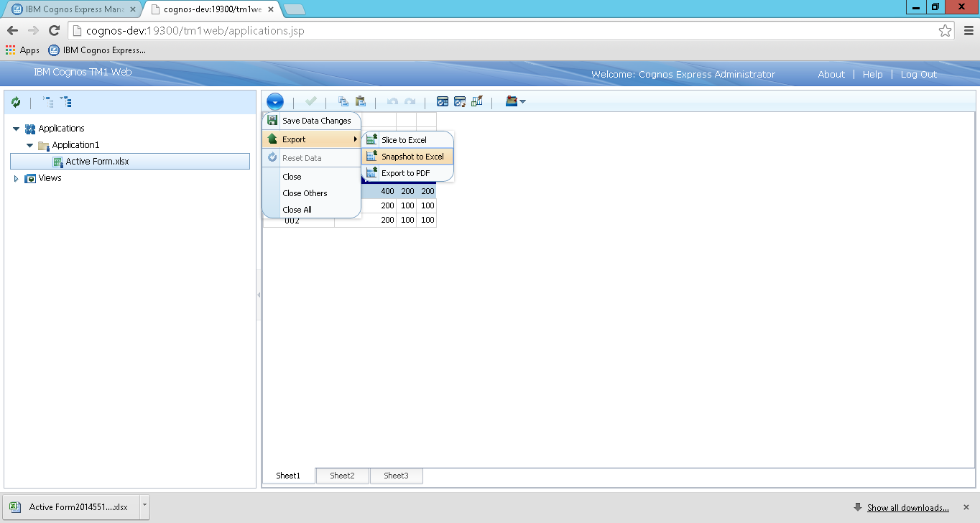Open Active Form.xlsx in the tree
980x523 pixels.
pyautogui.click(x=130, y=162)
